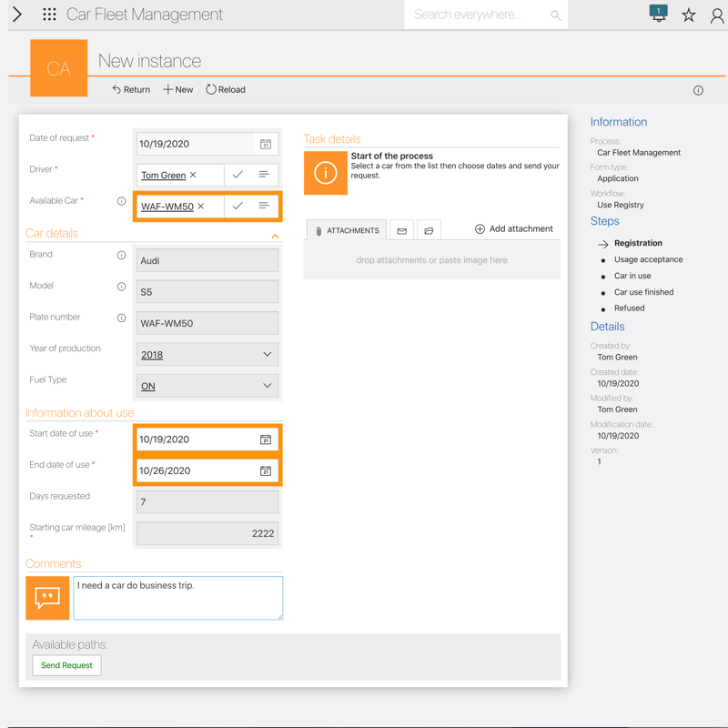This screenshot has width=728, height=728.
Task: Switch to the Attachments tab
Action: 347,231
